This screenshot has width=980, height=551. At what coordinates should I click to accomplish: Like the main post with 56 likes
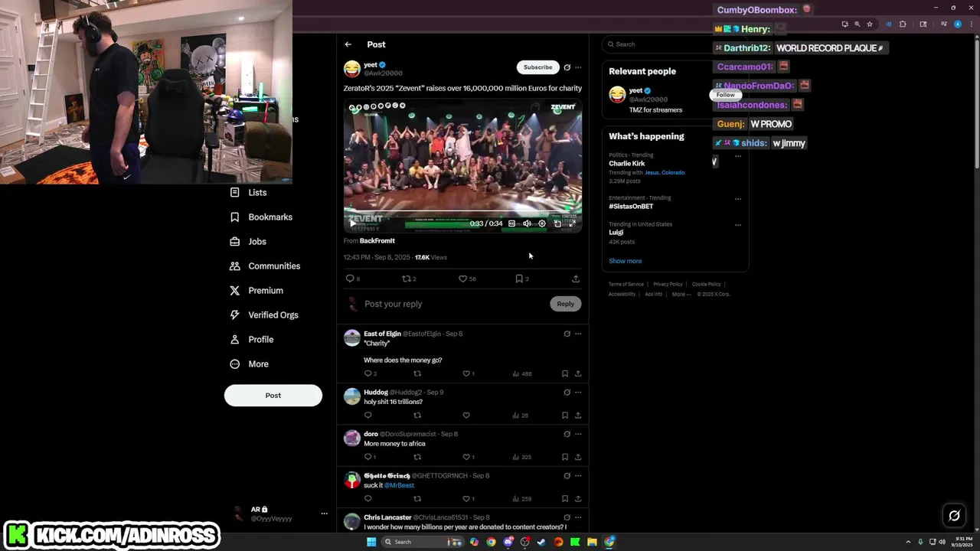coord(466,279)
